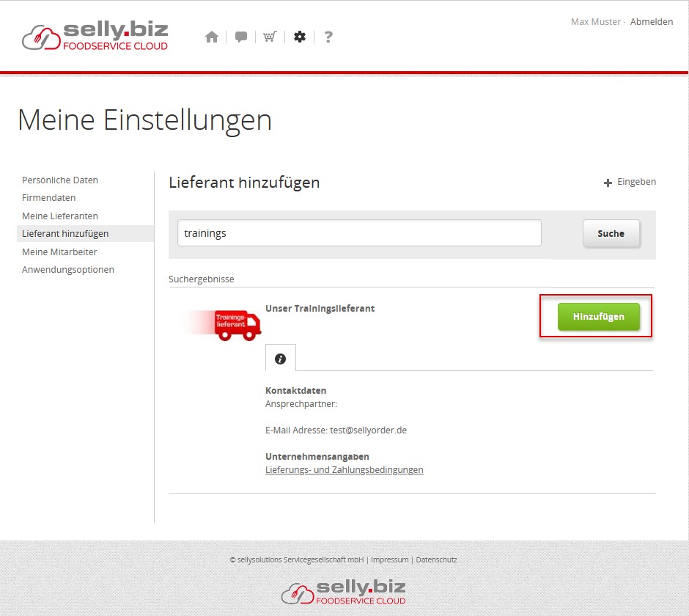Open Lieferungs- und Zahlungsbedingungen link
Screen dimensions: 689x616
(344, 469)
